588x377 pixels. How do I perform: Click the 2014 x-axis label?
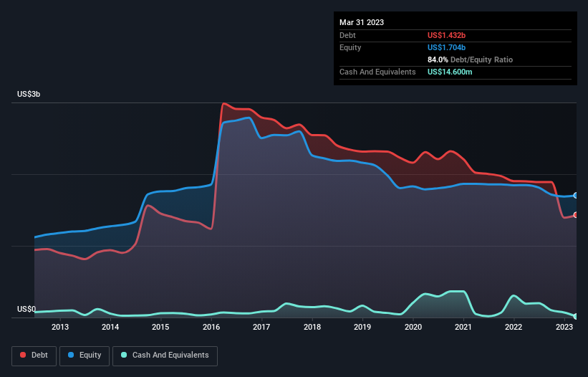click(x=110, y=327)
